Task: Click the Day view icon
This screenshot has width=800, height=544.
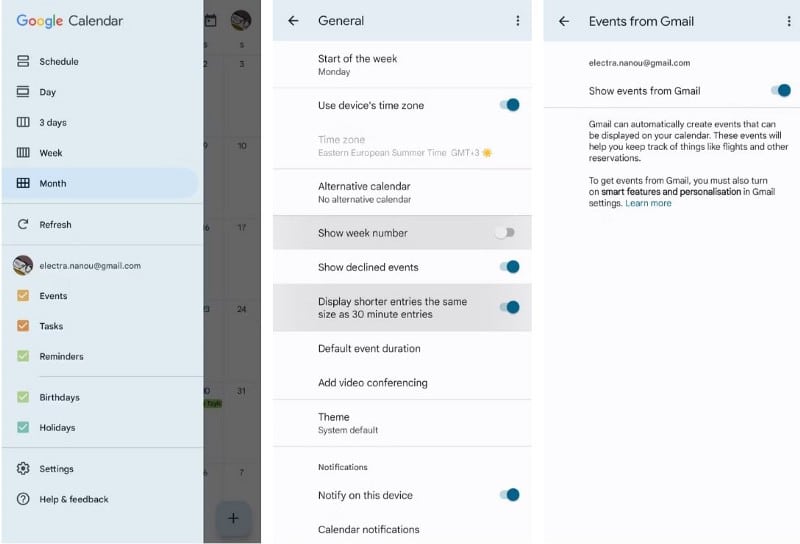Action: point(23,92)
